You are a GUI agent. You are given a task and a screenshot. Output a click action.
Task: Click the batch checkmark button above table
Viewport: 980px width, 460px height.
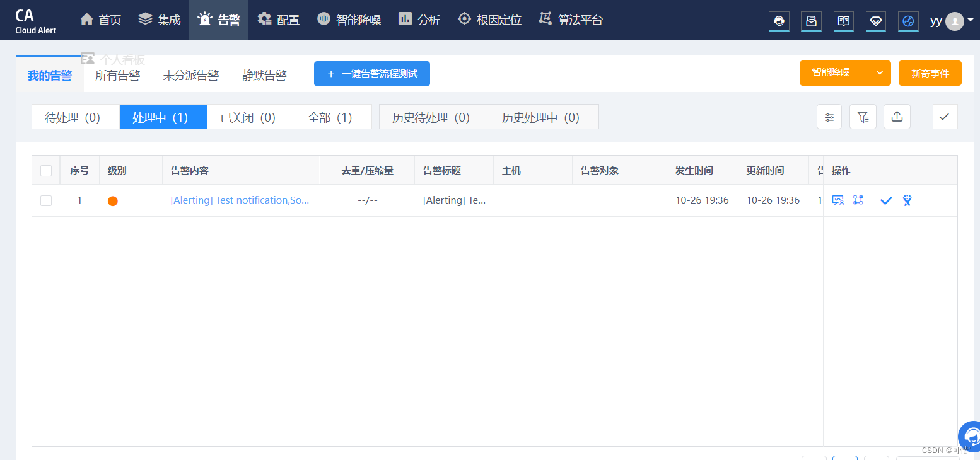(945, 117)
